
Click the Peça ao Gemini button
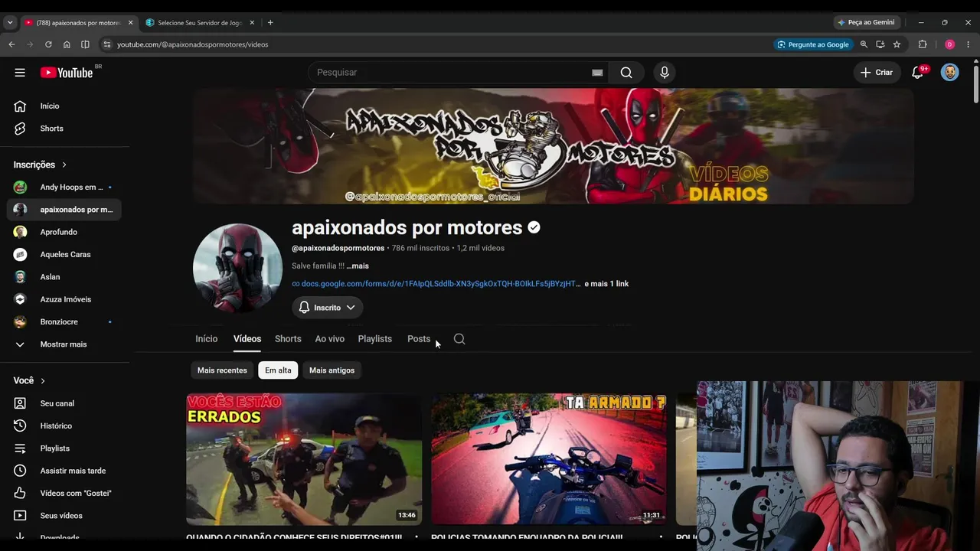866,23
